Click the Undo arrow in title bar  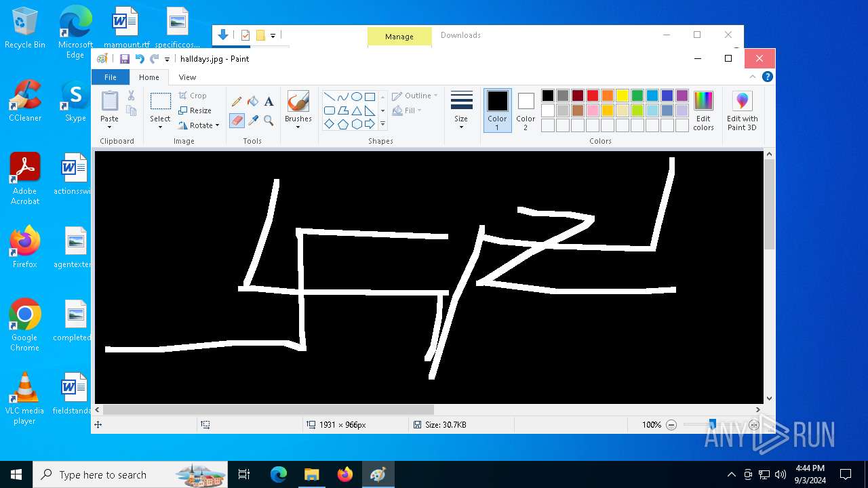tap(139, 59)
